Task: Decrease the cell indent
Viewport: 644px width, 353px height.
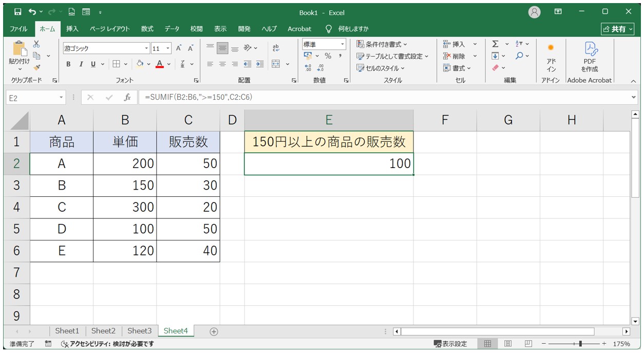Action: [248, 64]
